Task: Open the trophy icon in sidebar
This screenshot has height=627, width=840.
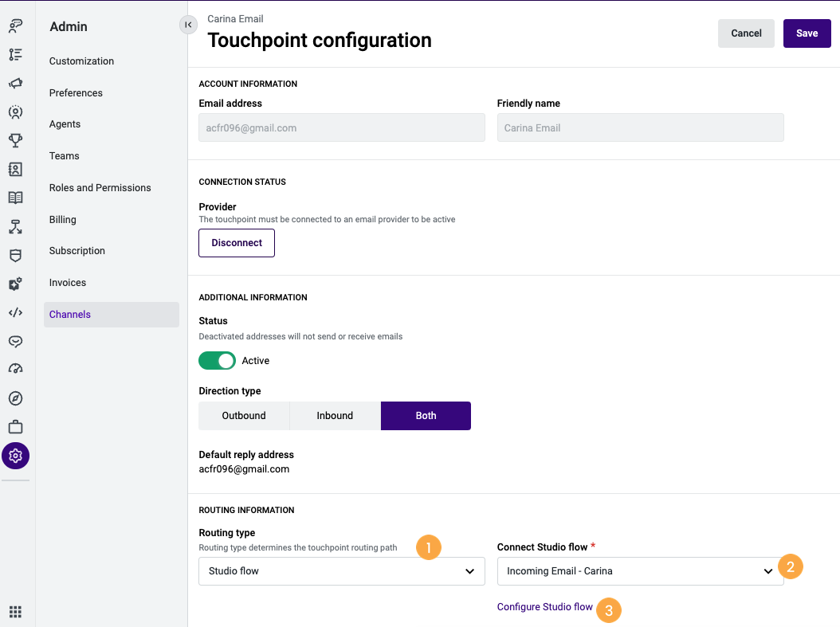Action: 15,140
